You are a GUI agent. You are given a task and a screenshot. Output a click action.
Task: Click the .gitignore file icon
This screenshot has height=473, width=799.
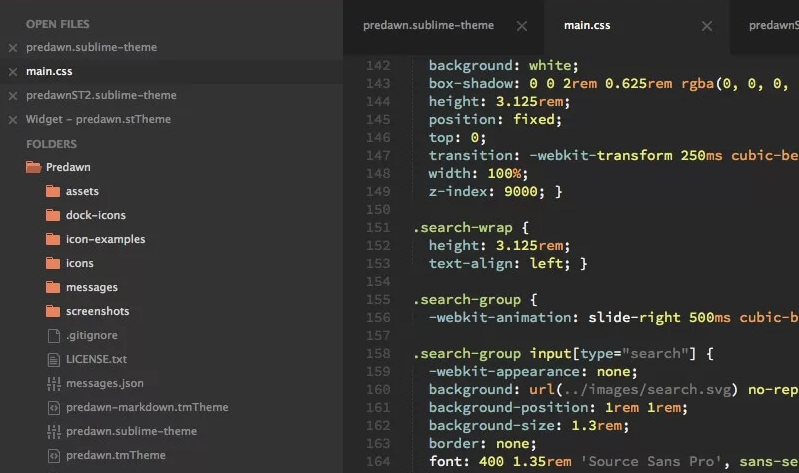pyautogui.click(x=54, y=335)
